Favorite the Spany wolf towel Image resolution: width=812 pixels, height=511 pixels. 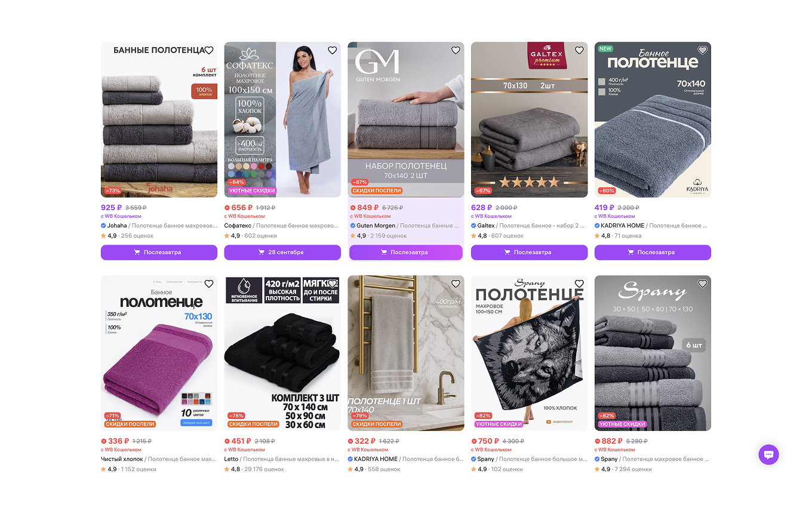(579, 284)
